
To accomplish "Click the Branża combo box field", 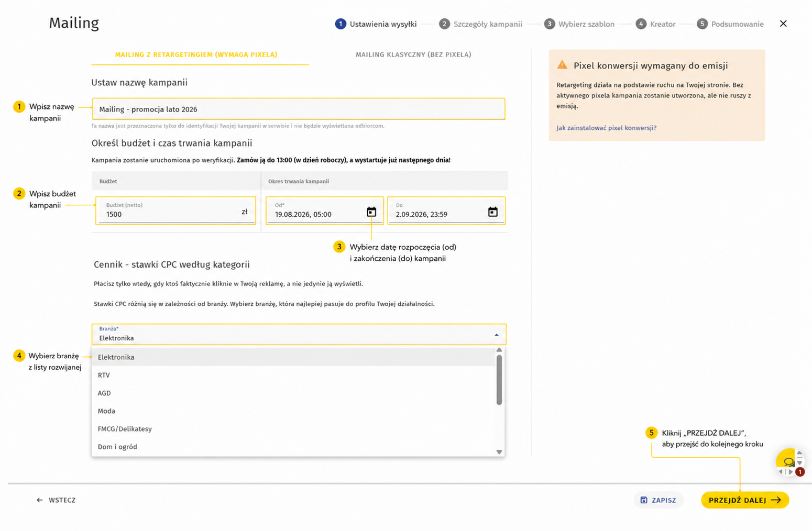I will 299,334.
